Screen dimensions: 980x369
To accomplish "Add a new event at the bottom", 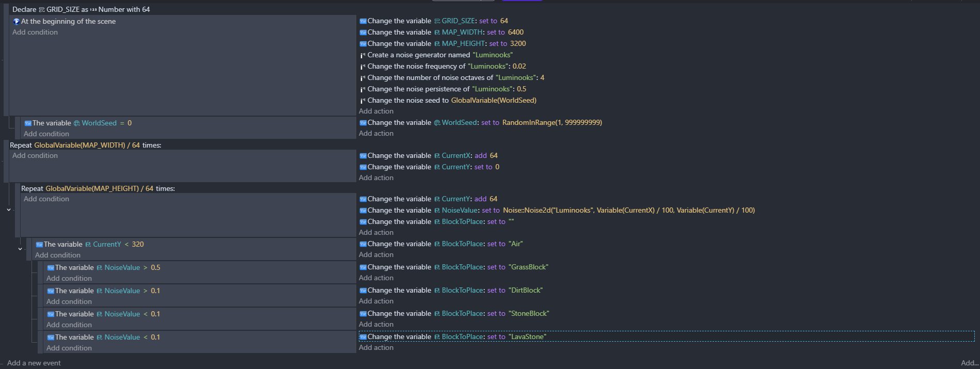I will (34, 363).
